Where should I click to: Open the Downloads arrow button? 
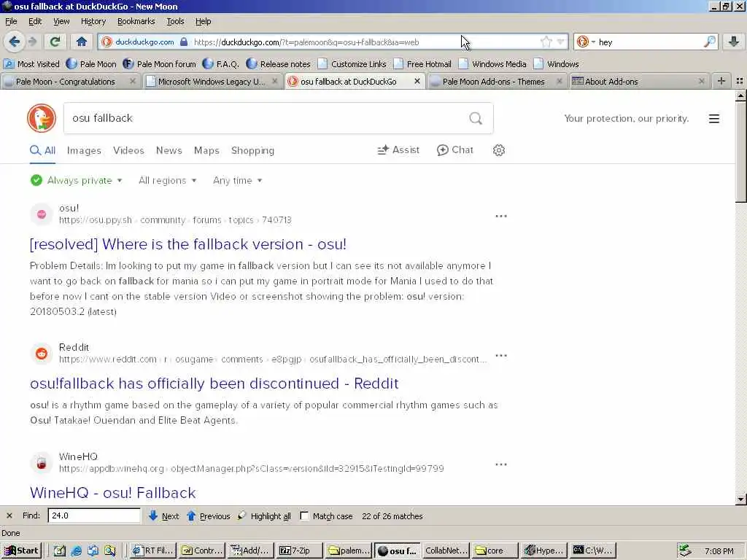tap(734, 42)
